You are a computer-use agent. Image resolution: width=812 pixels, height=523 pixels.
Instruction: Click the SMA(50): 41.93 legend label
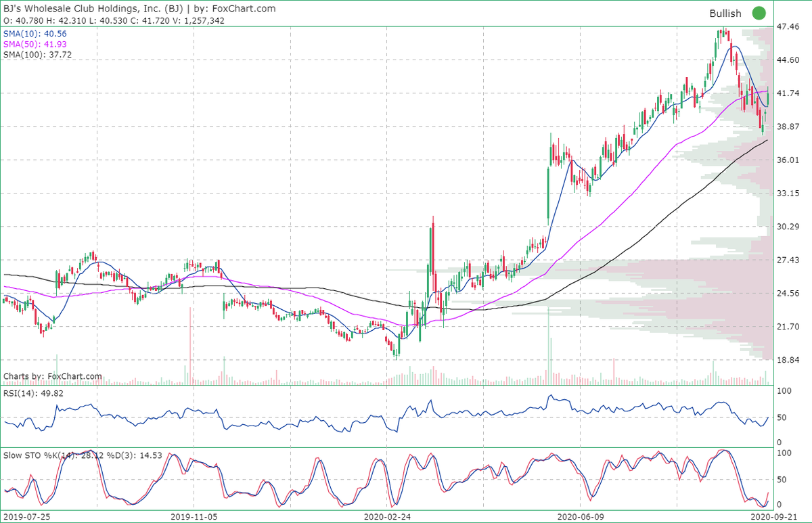click(35, 44)
